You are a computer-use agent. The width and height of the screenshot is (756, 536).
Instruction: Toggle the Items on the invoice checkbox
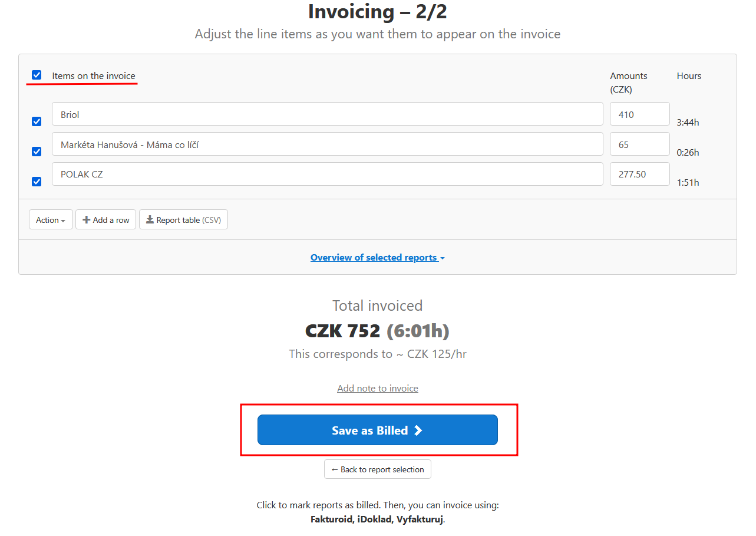pos(37,75)
